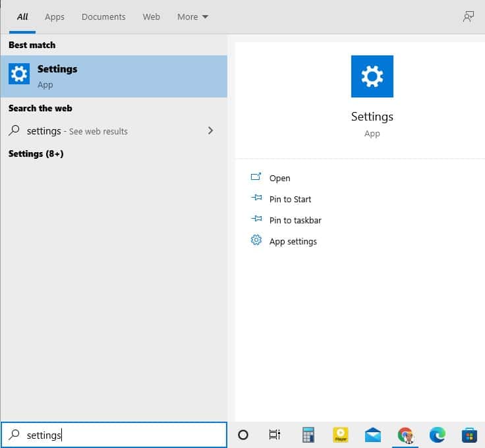This screenshot has height=448, width=485.
Task: Click Open in the Settings preview pane
Action: click(279, 178)
